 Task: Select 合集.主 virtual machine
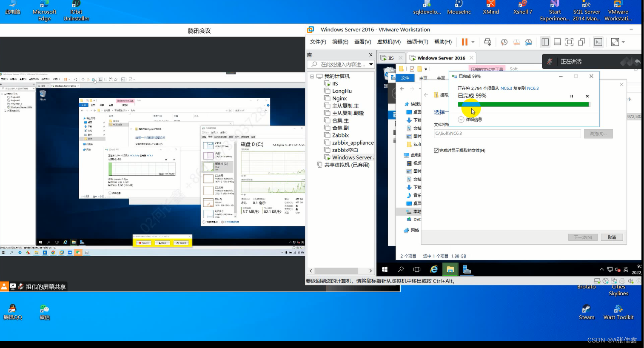click(x=340, y=120)
